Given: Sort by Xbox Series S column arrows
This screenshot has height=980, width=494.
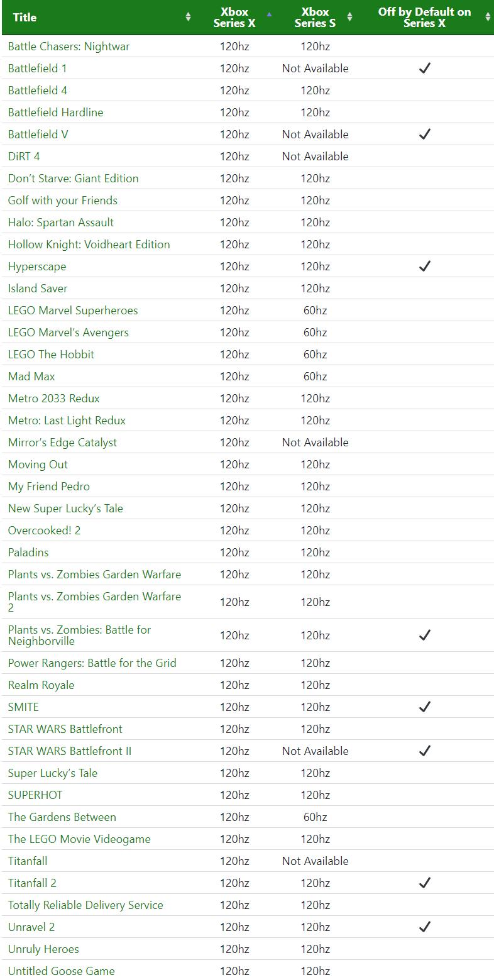Looking at the screenshot, I should coord(350,17).
